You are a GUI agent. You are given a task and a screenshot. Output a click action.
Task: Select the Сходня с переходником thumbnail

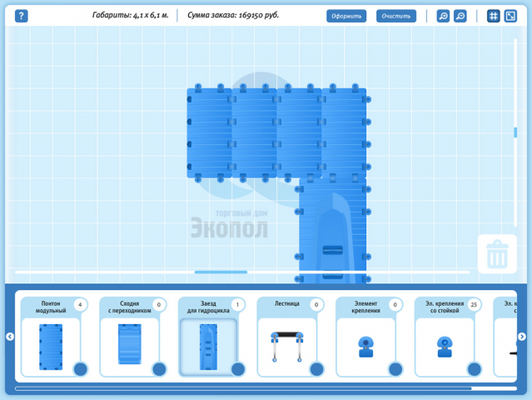point(130,344)
